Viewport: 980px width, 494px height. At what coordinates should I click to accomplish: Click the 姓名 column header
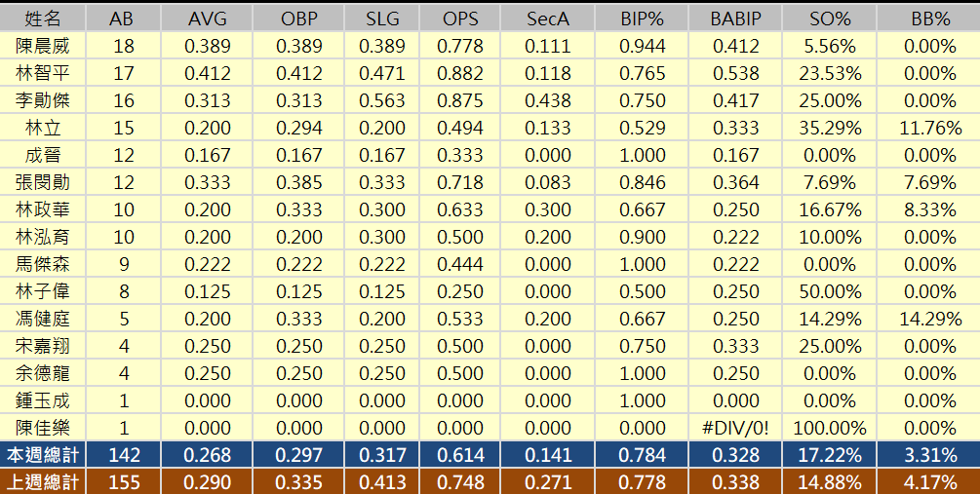click(43, 19)
